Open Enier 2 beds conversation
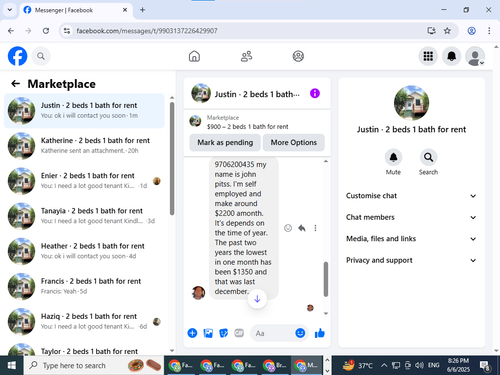 pyautogui.click(x=84, y=181)
